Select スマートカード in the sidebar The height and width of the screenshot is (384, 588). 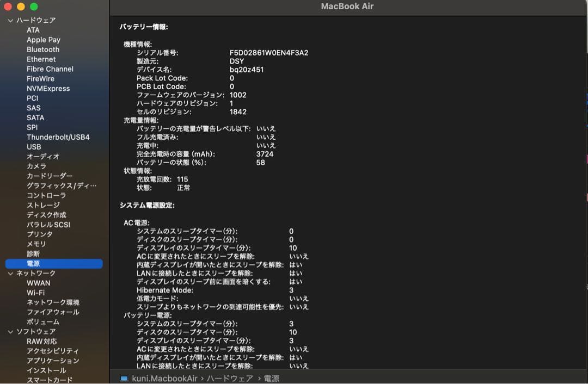pos(50,380)
